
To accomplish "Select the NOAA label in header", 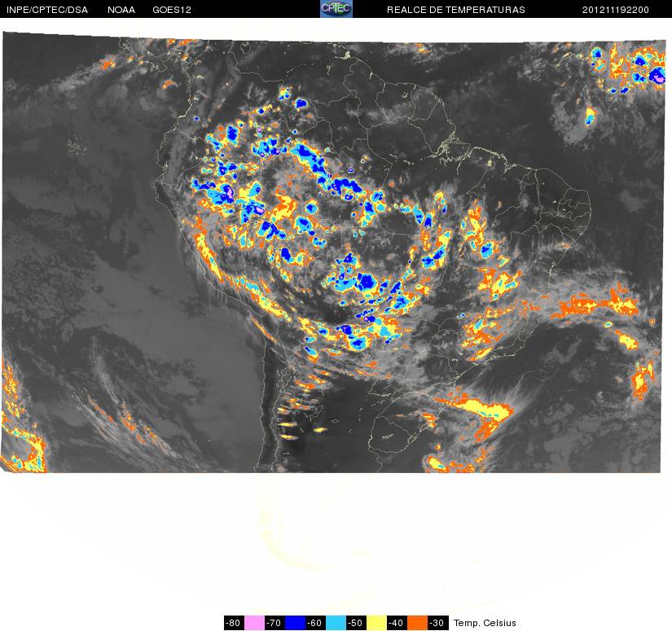I will pos(121,10).
